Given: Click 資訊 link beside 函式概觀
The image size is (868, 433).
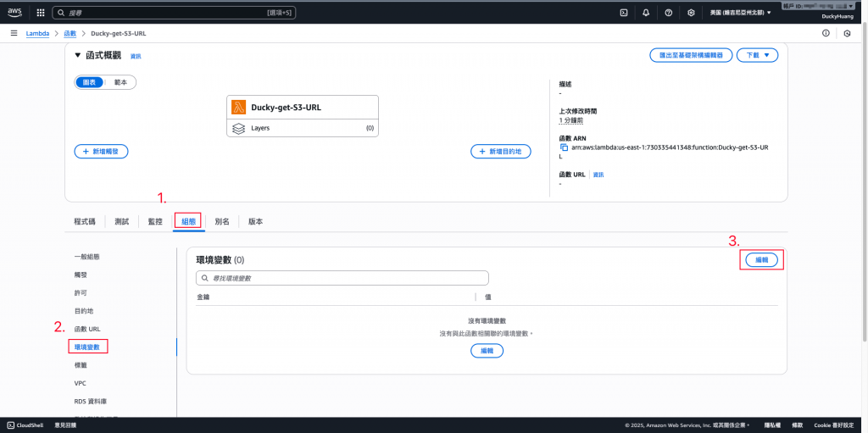Looking at the screenshot, I should click(136, 57).
